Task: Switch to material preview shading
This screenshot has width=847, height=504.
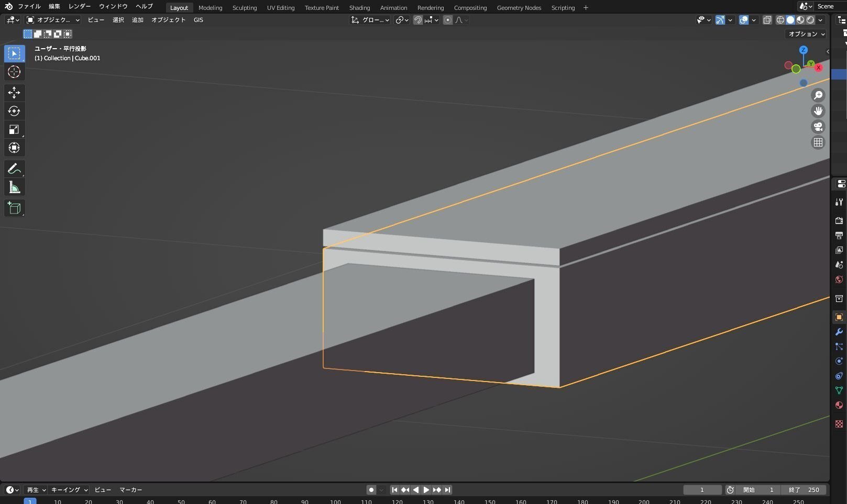Action: [800, 20]
